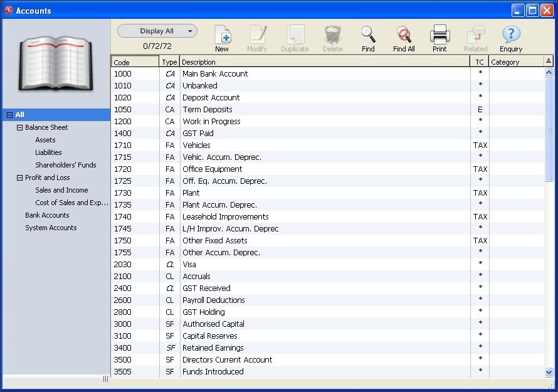The image size is (558, 392).
Task: Open Find using the magnifier icon
Action: click(368, 34)
